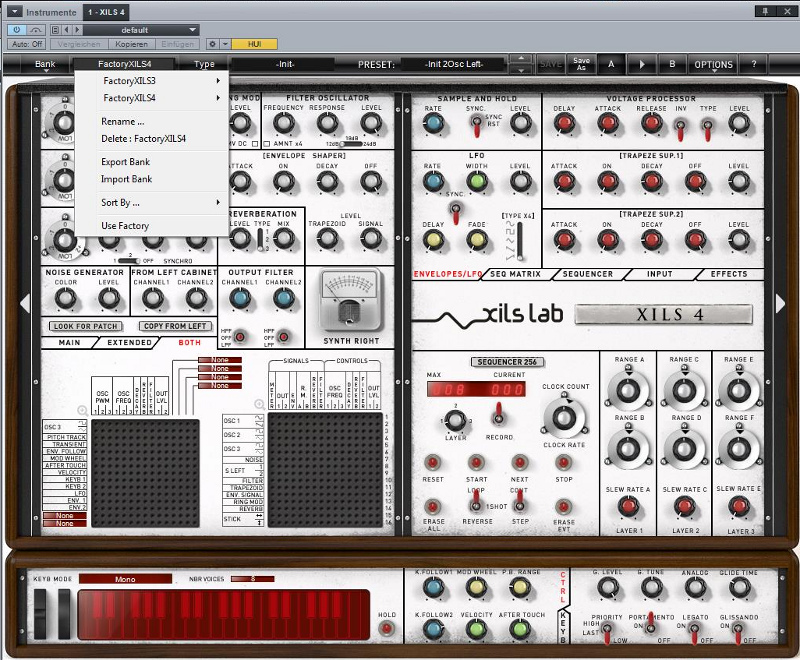Load next host preset with right arrow
800x660 pixels.
(78, 30)
